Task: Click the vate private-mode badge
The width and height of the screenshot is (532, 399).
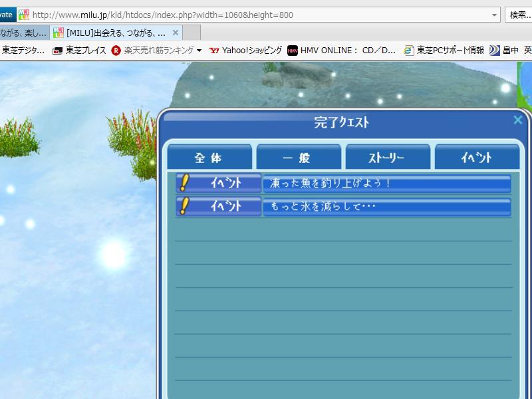Action: point(8,15)
